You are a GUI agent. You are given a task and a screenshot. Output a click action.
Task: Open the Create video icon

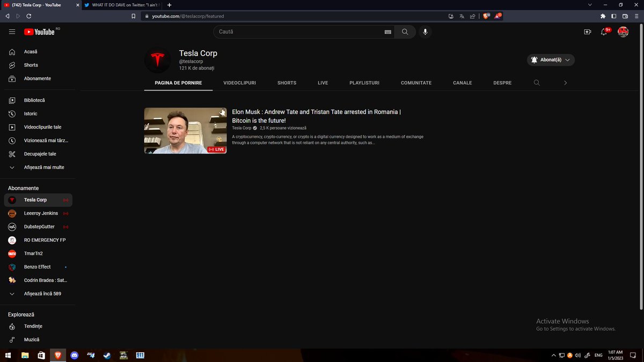point(588,32)
